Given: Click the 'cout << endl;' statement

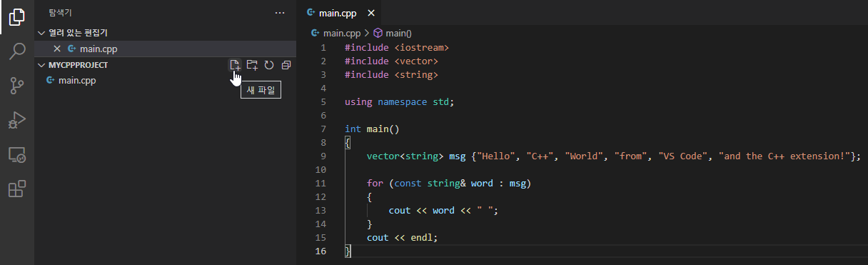Looking at the screenshot, I should coord(402,238).
